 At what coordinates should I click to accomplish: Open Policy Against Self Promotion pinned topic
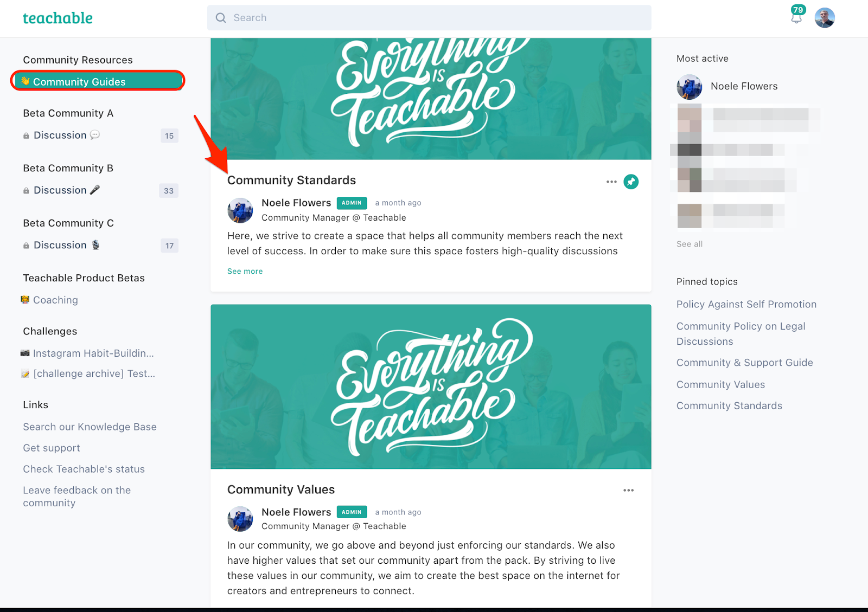click(746, 305)
